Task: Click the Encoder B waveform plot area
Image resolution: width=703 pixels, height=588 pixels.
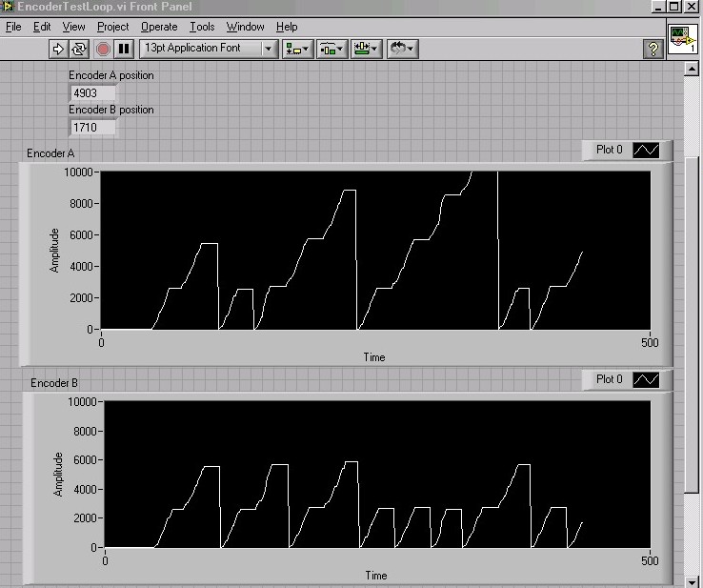Action: pyautogui.click(x=377, y=474)
